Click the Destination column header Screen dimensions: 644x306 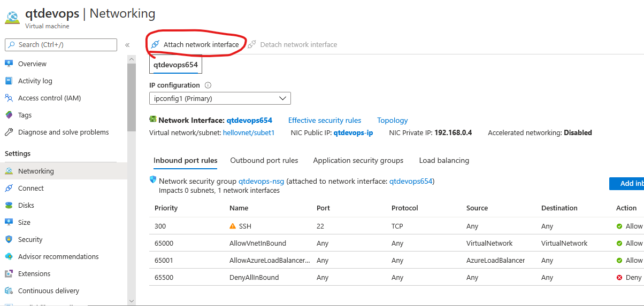pyautogui.click(x=559, y=208)
